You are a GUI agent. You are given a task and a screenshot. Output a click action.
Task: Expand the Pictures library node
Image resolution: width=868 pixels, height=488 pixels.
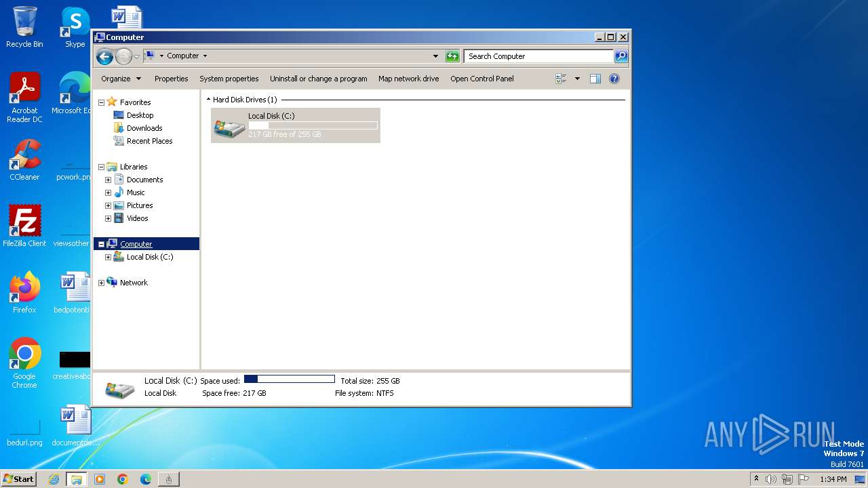[x=108, y=205]
